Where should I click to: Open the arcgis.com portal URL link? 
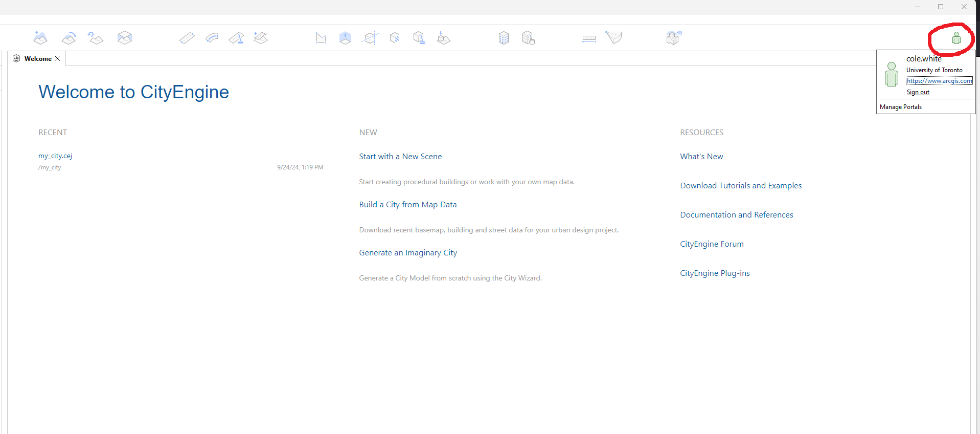click(x=939, y=81)
